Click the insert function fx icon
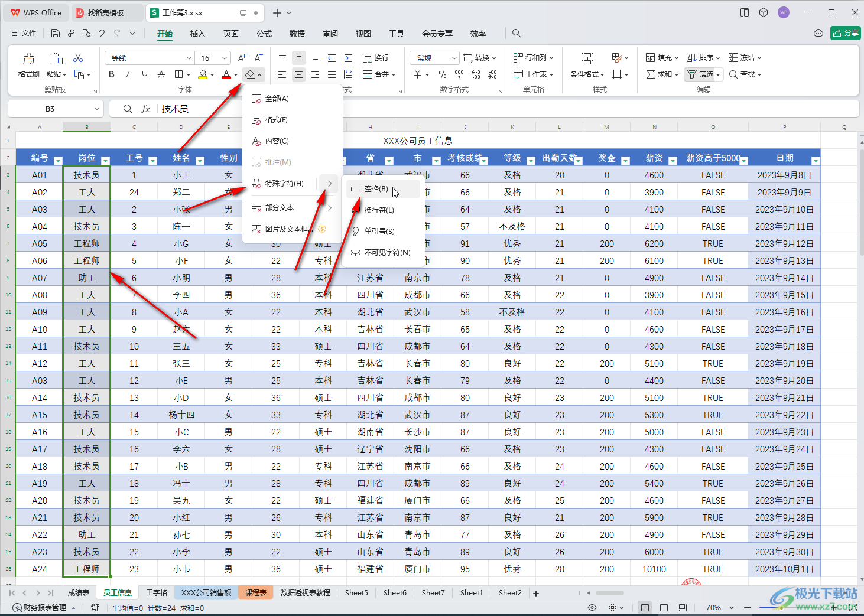This screenshot has width=864, height=616. point(145,109)
